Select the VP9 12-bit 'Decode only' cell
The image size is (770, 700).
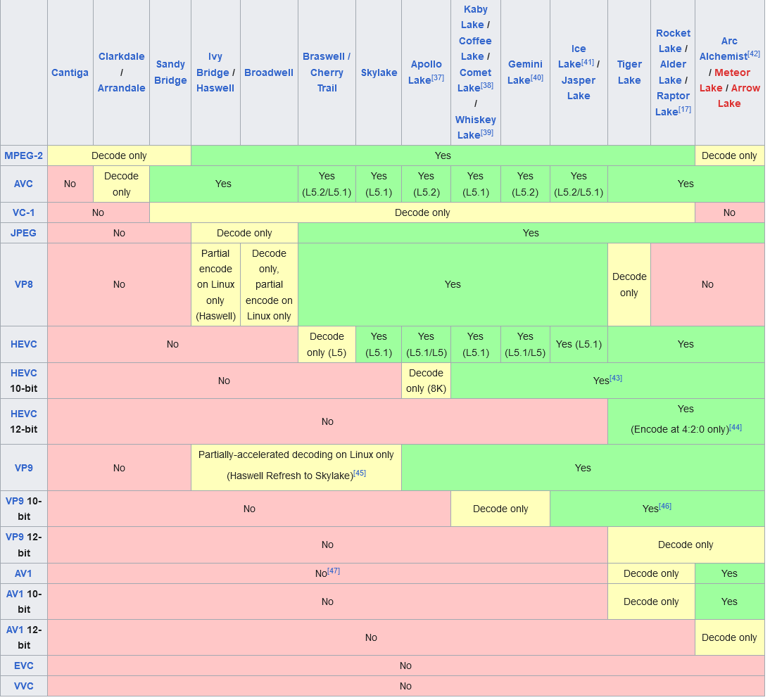(686, 545)
